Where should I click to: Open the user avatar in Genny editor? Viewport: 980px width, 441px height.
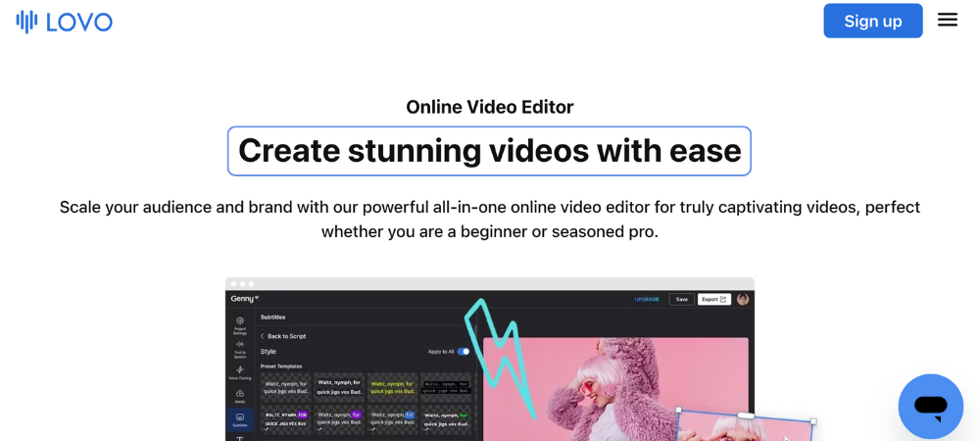point(743,299)
